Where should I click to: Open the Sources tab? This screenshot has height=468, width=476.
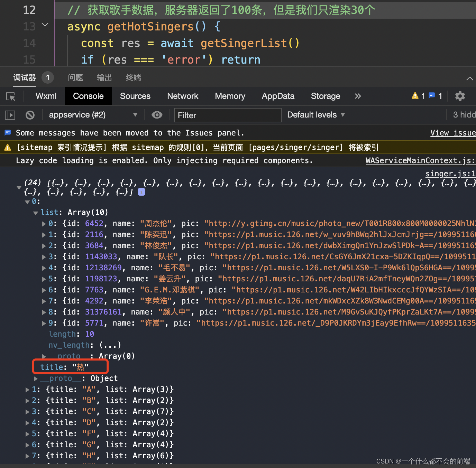(x=135, y=96)
